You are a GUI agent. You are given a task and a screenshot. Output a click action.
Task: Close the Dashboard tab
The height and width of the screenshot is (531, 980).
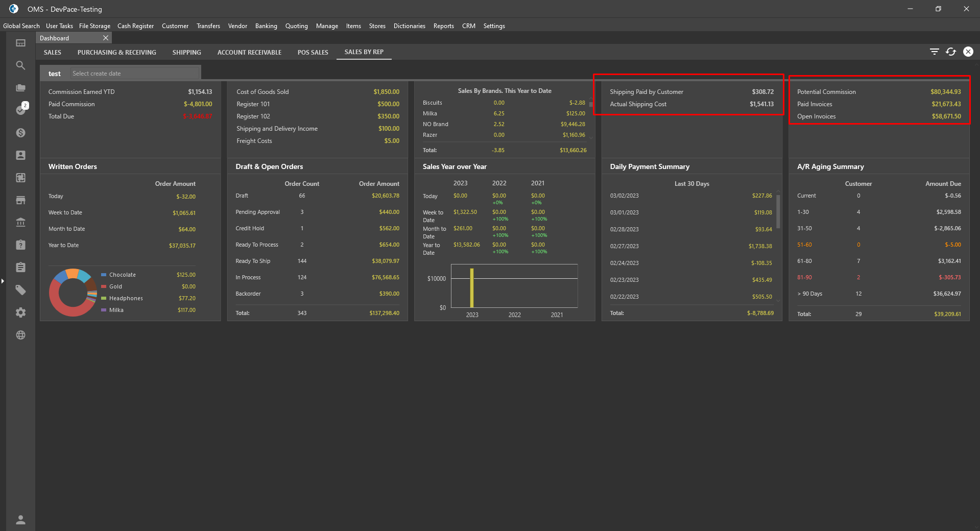tap(106, 38)
